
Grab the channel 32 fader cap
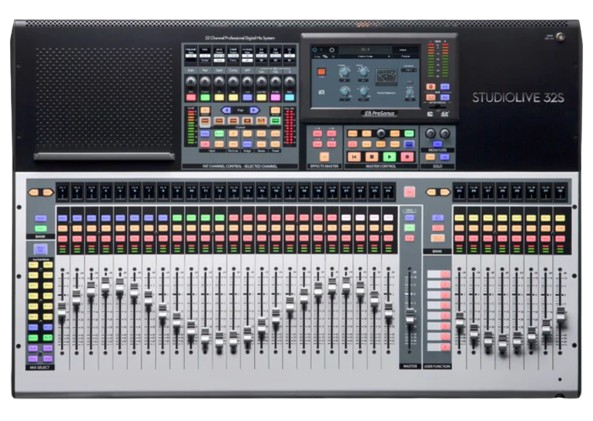point(560,315)
